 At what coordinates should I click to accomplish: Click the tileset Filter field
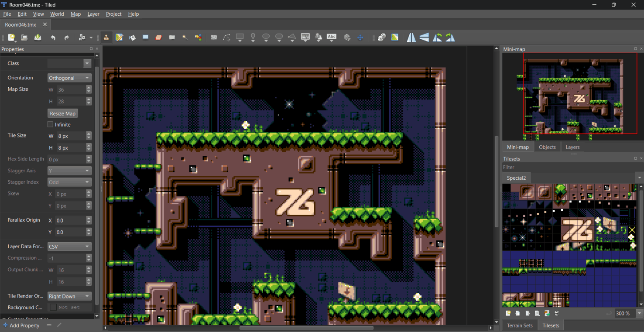coord(572,167)
